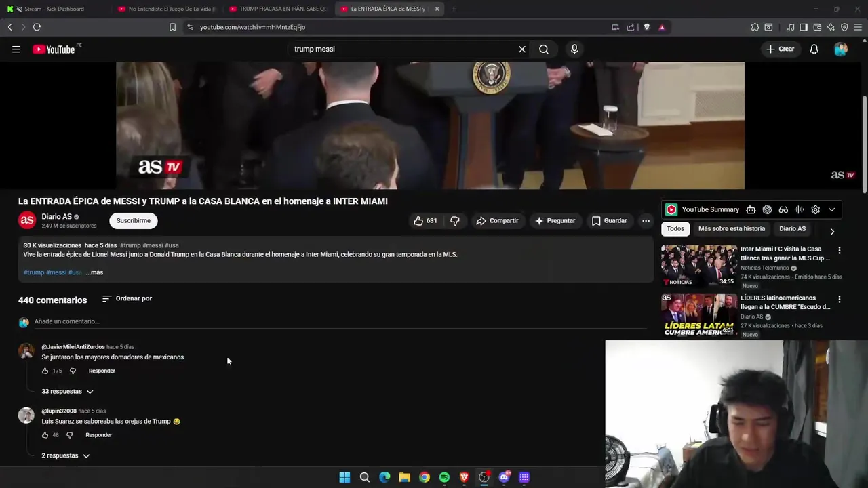Screen dimensions: 868x488
Task: Open the browser extensions puzzle icon
Action: [x=755, y=27]
